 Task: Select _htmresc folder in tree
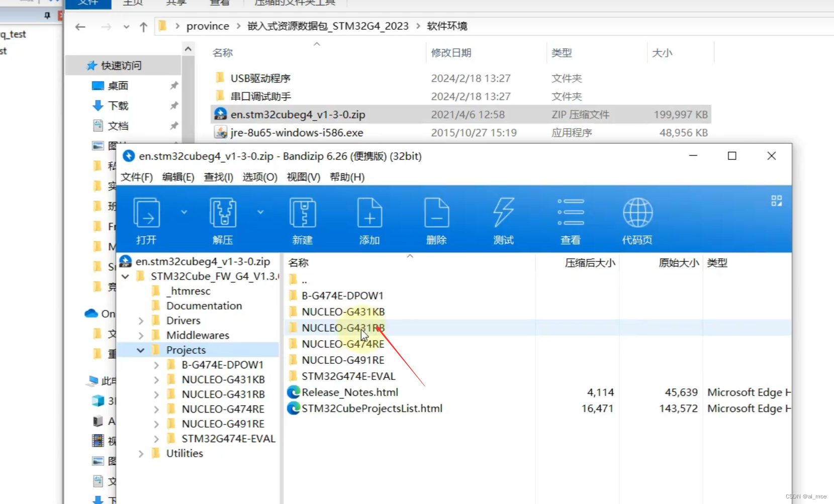coord(189,291)
